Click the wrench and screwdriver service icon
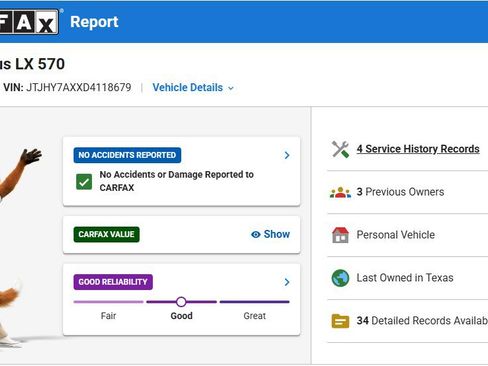 340,149
